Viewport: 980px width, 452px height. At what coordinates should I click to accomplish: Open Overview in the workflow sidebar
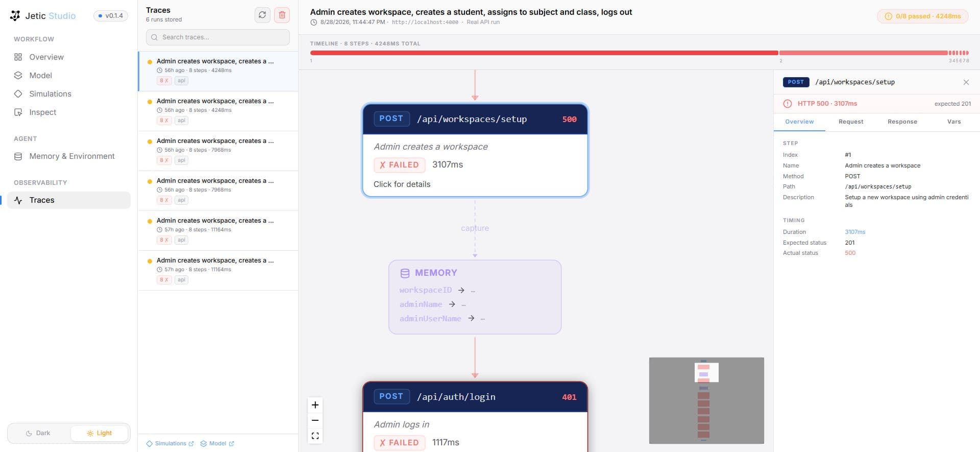tap(69, 57)
